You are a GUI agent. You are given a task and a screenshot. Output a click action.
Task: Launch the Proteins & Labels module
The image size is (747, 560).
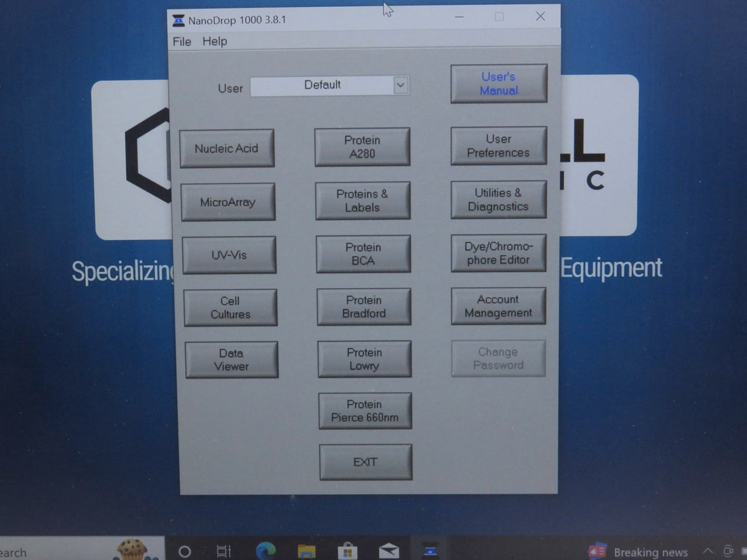tap(363, 201)
